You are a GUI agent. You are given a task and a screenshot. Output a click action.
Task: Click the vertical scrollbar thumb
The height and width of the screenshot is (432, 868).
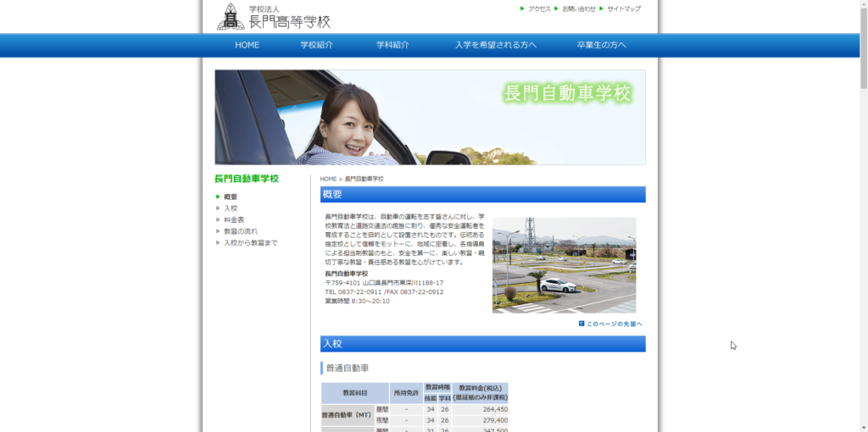click(x=864, y=48)
